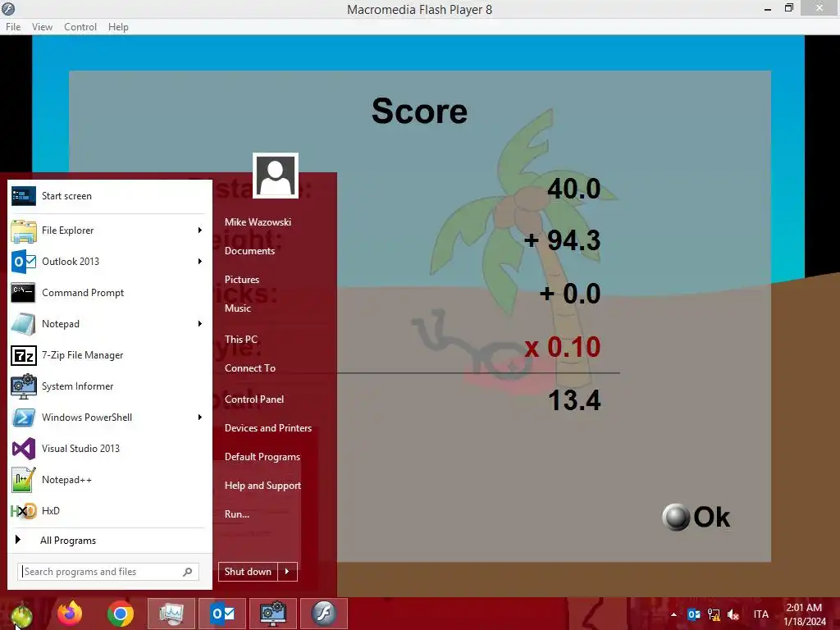Click the File Explorer folder icon
The height and width of the screenshot is (630, 840).
point(24,231)
